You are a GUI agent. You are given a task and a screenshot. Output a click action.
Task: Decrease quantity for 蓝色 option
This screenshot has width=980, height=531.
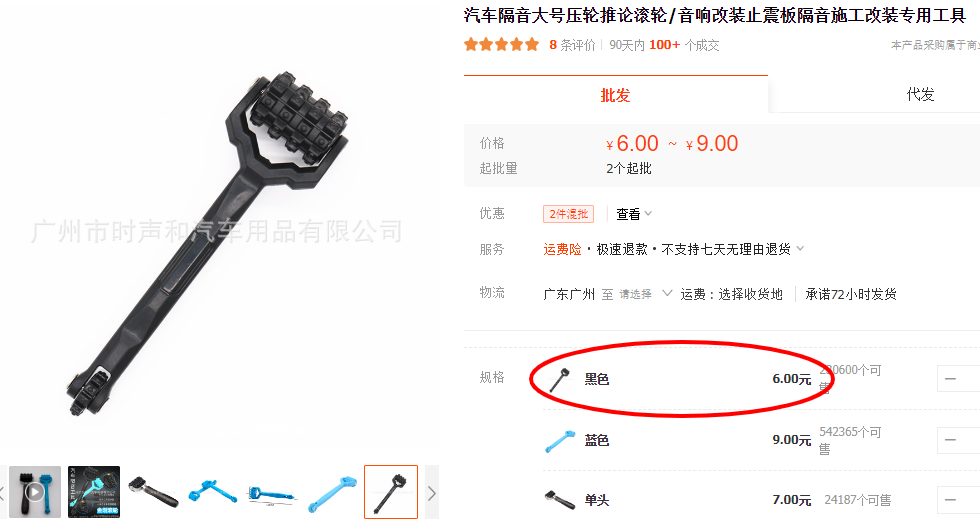[x=951, y=440]
